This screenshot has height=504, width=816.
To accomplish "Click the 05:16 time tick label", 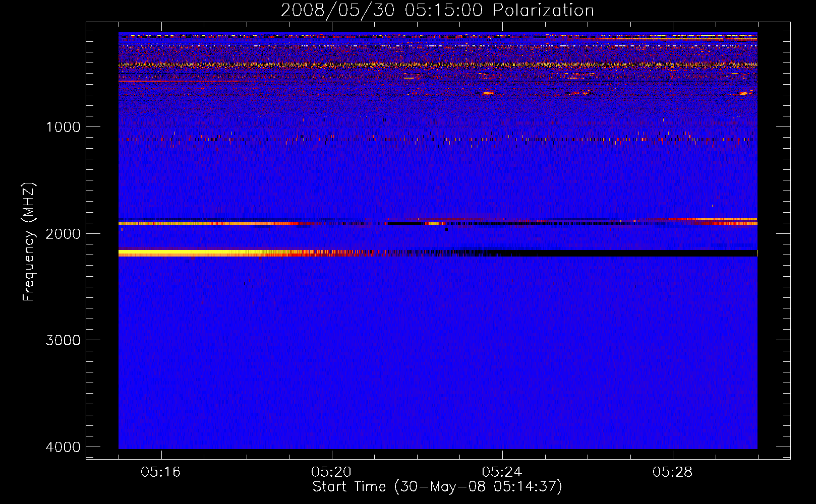I will coord(161,472).
